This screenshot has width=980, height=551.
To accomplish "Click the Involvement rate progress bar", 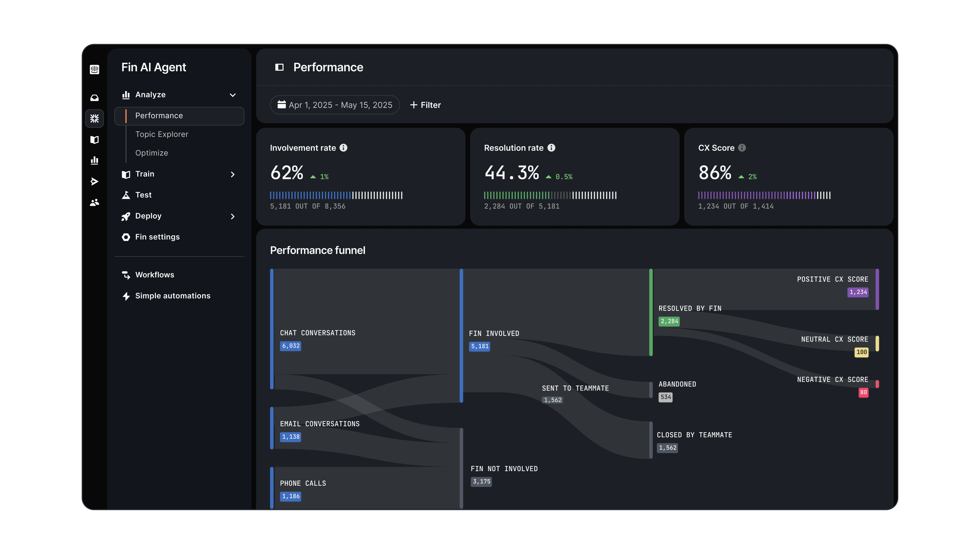I will click(336, 195).
